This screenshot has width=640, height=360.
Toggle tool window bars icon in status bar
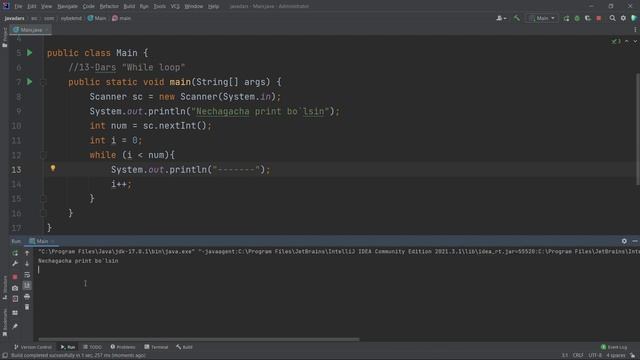(x=4, y=356)
